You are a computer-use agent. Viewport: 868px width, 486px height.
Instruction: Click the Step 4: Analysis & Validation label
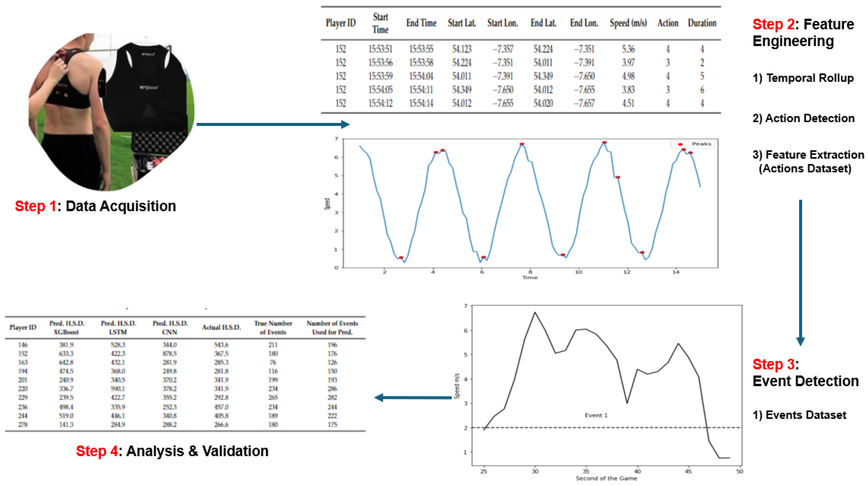[172, 451]
